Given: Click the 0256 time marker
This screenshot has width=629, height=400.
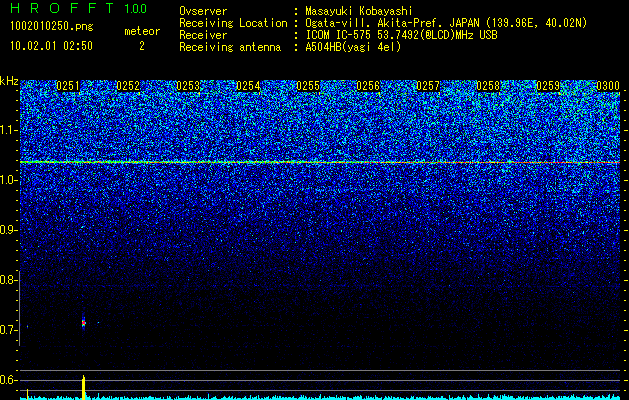Looking at the screenshot, I should pos(368,86).
